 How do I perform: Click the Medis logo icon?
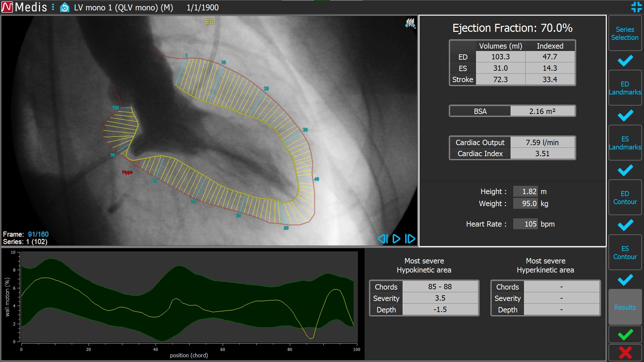coord(7,7)
